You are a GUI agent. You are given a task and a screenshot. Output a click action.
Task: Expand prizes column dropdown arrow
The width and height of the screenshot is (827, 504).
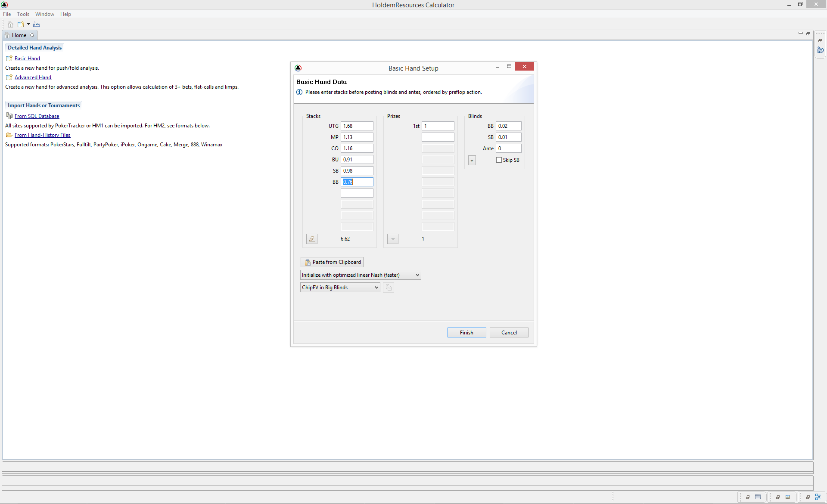[393, 238]
